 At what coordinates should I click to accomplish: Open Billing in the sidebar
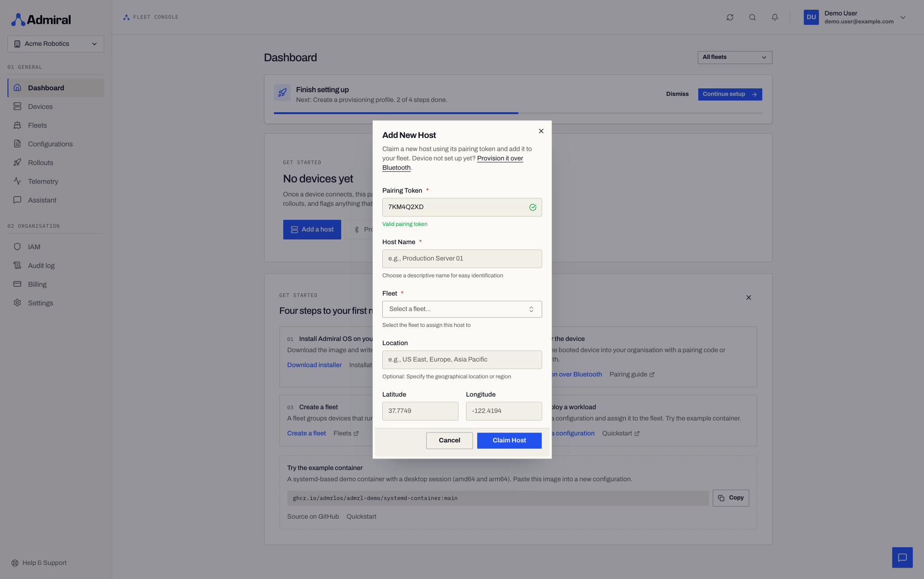(56, 284)
